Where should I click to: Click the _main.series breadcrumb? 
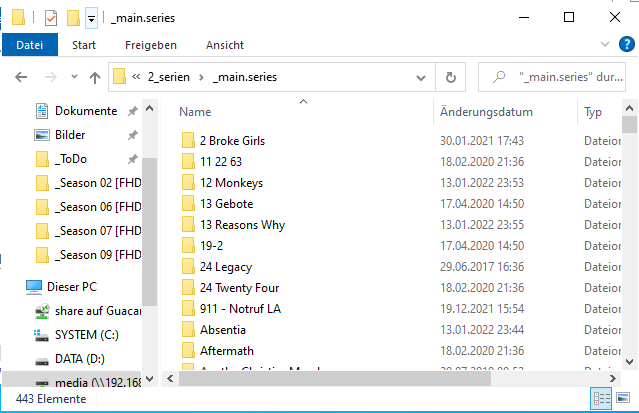245,77
